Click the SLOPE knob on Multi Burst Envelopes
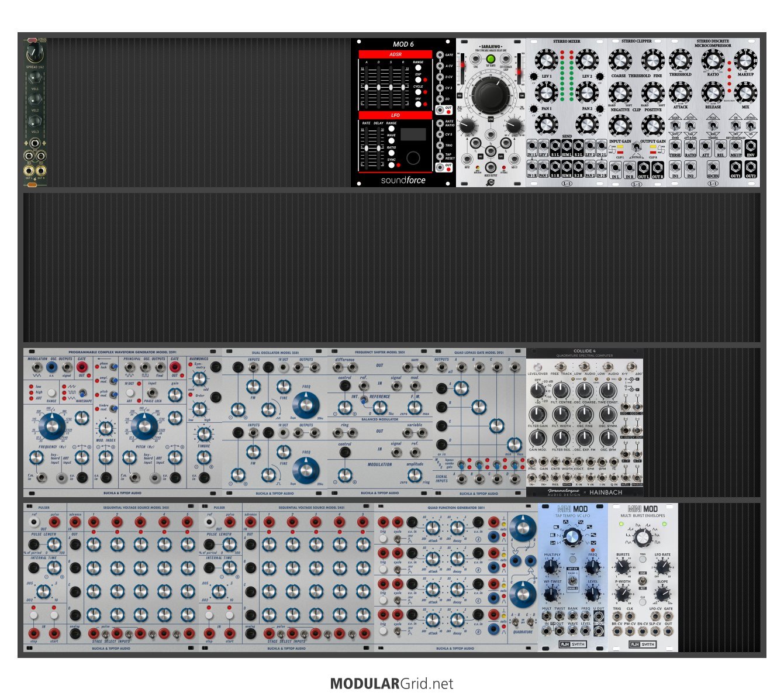The width and height of the screenshot is (784, 696). pyautogui.click(x=663, y=594)
